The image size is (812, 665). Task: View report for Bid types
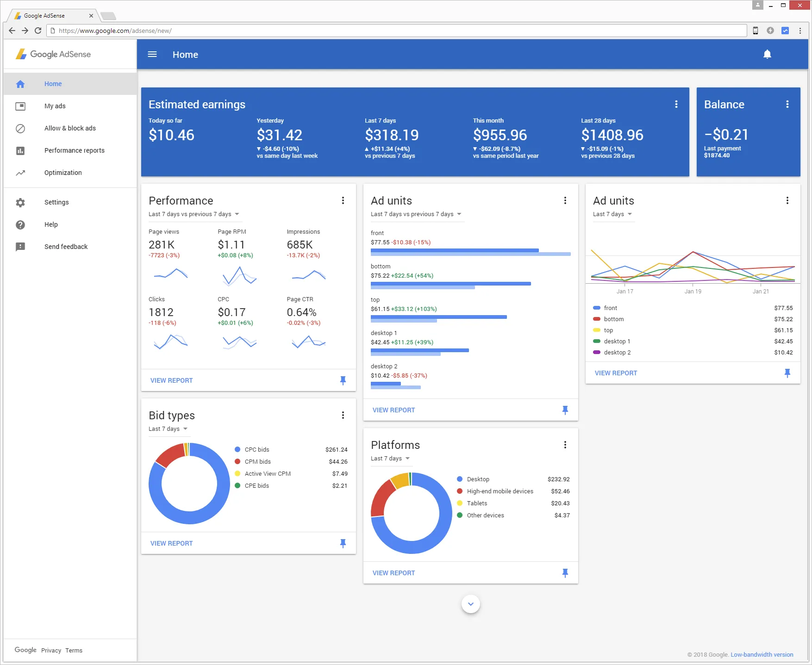point(171,543)
